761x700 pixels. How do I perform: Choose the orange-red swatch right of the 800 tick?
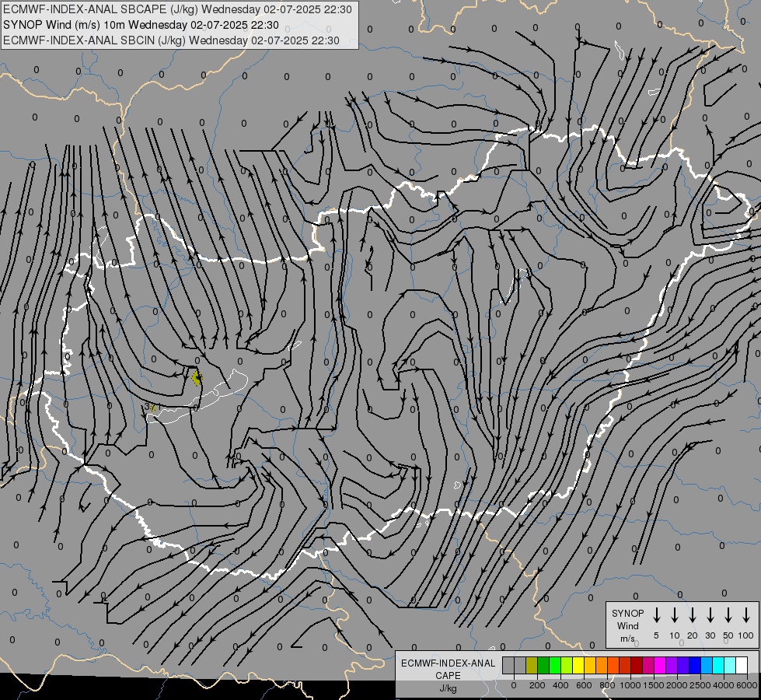[613, 665]
